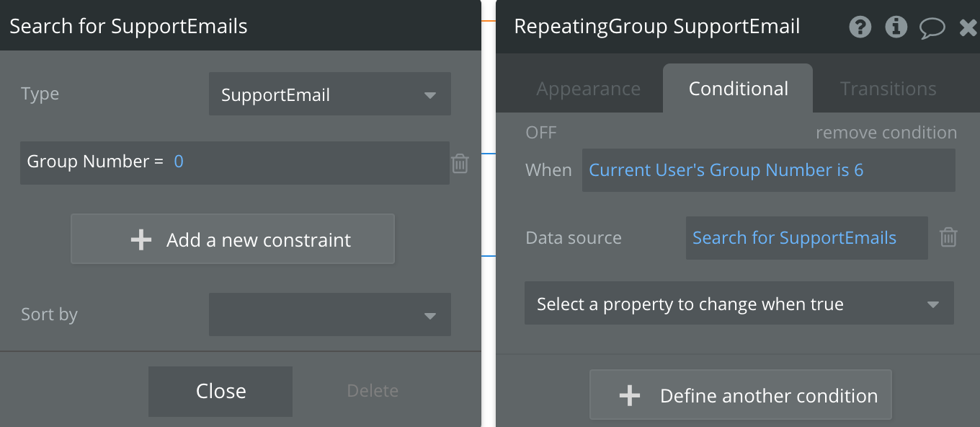Edit the Group Number constraint value 0
The width and height of the screenshot is (980, 427).
179,162
